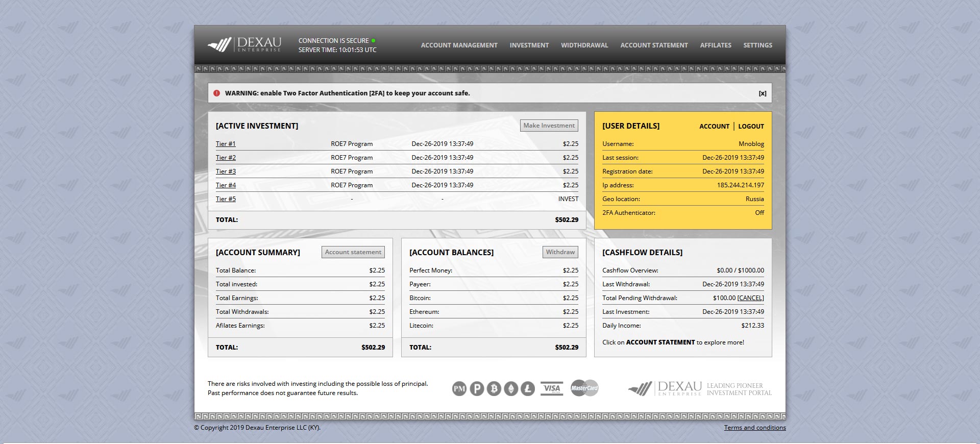Open the Tier #5 investment link
Screen dimensions: 980x444
coord(226,199)
